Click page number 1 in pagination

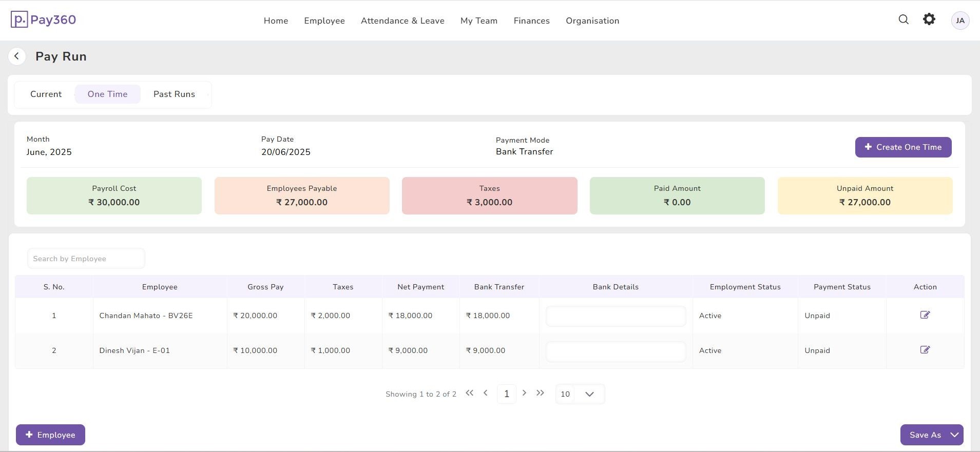tap(507, 394)
